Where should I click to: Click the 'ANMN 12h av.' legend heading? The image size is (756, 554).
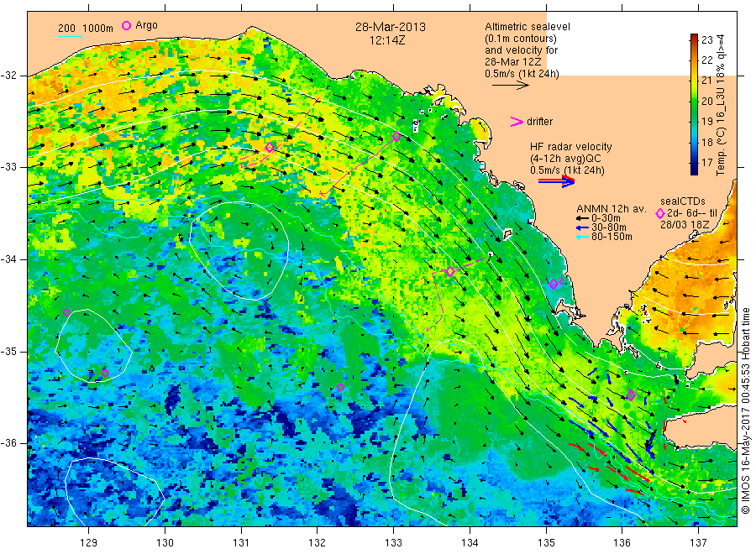(x=612, y=209)
